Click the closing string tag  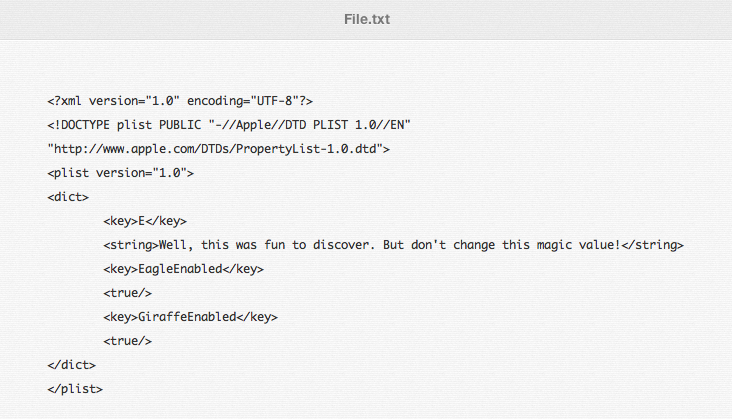click(652, 245)
